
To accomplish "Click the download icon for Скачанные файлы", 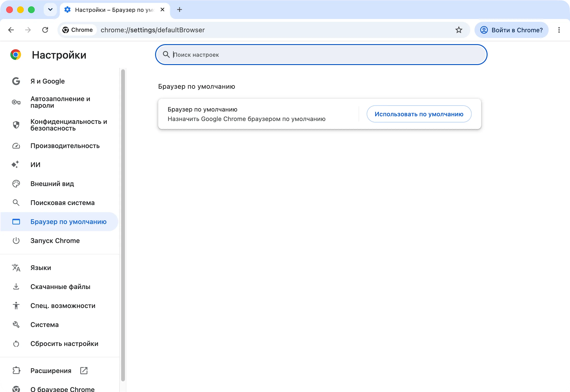I will pyautogui.click(x=16, y=287).
